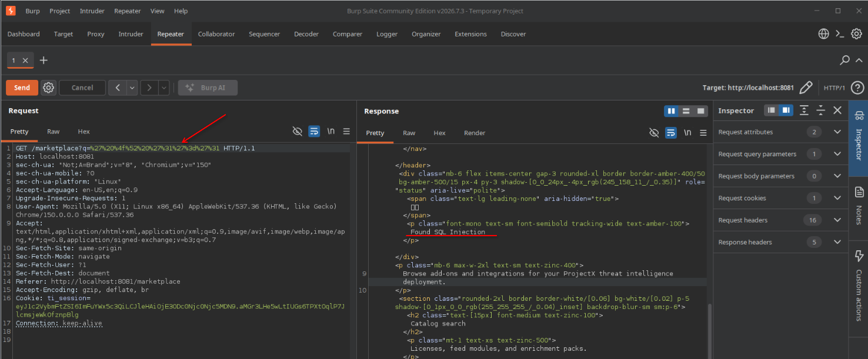Expand Request headers section

click(x=781, y=220)
